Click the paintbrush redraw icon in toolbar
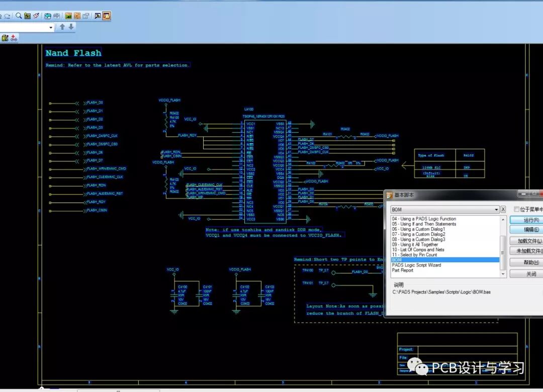 36,16
